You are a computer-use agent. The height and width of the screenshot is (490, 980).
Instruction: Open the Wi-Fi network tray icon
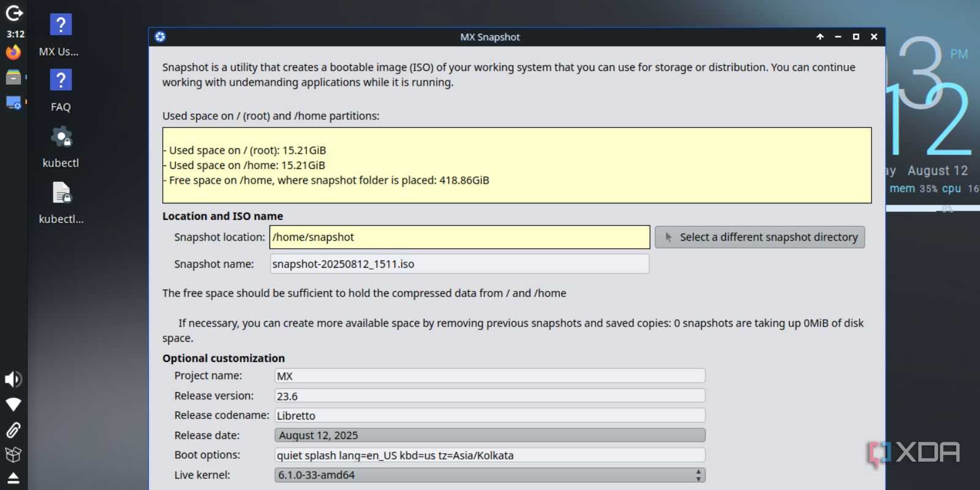coord(13,404)
